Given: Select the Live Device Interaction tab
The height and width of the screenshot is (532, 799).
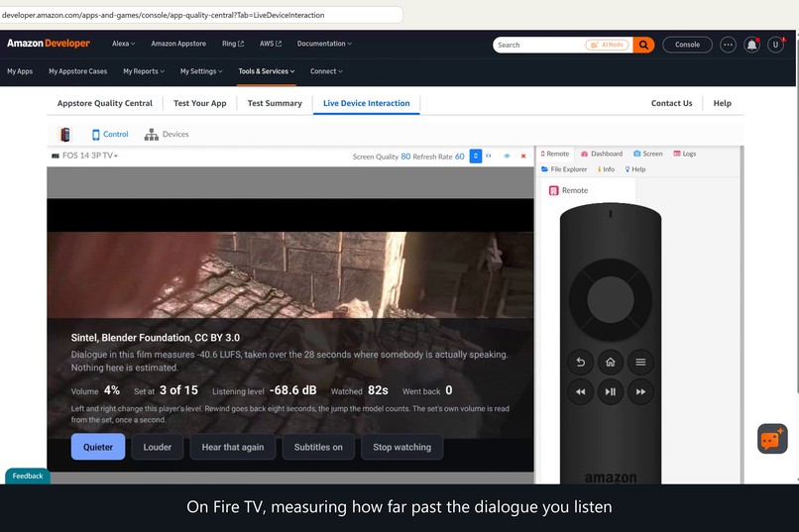Looking at the screenshot, I should click(367, 103).
